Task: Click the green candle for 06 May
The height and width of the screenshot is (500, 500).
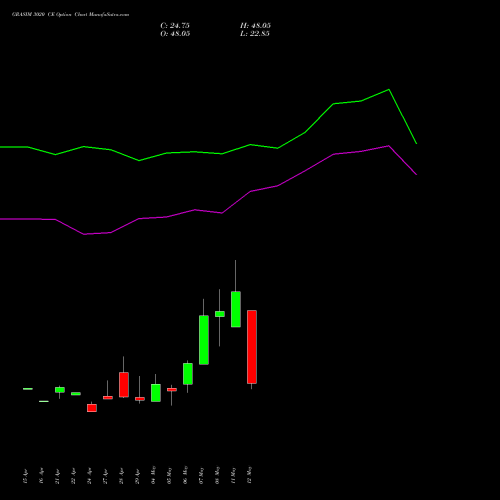Action: 188,374
